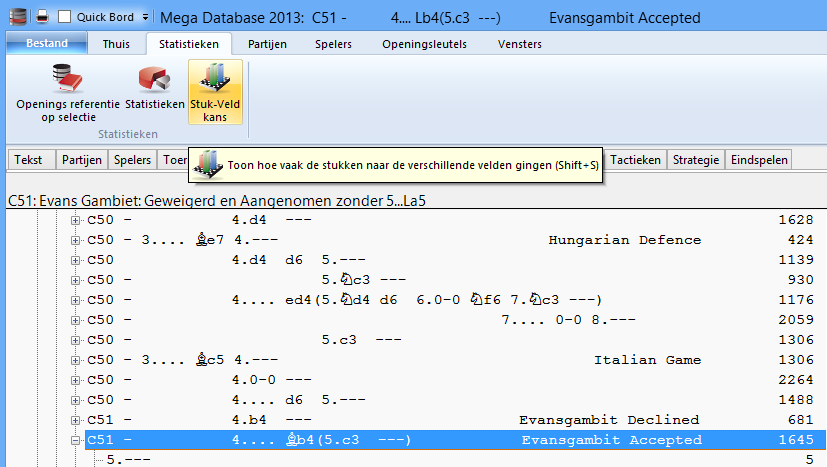The height and width of the screenshot is (467, 827).
Task: Expand the C50 4.0-0 --- node
Action: tap(75, 380)
